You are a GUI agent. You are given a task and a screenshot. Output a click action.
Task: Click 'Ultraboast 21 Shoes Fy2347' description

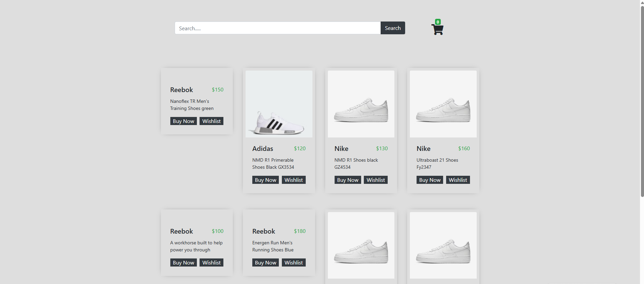tap(437, 164)
